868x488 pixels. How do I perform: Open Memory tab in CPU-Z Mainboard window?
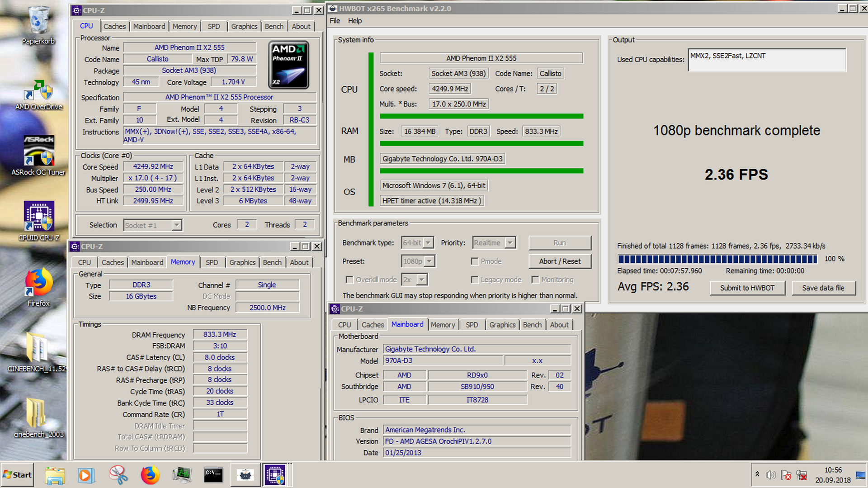point(443,325)
